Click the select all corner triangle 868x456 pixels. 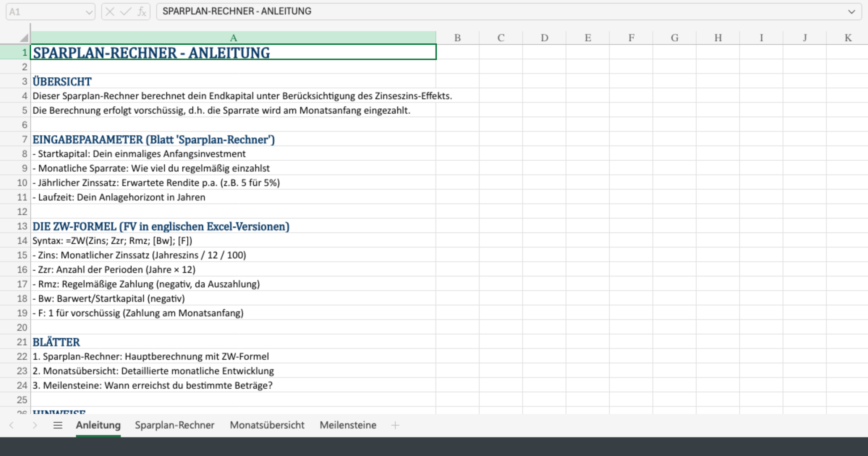24,38
